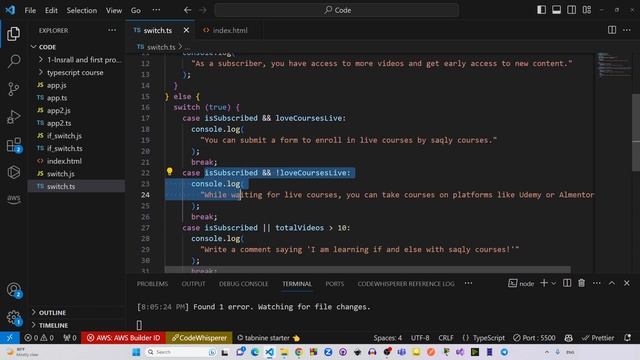Open the Search view in activity bar
This screenshot has height=360, width=640.
click(x=13, y=61)
